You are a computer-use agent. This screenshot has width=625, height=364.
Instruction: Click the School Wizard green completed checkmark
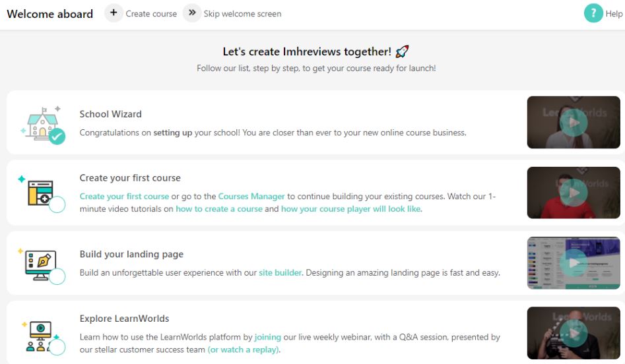(x=57, y=136)
